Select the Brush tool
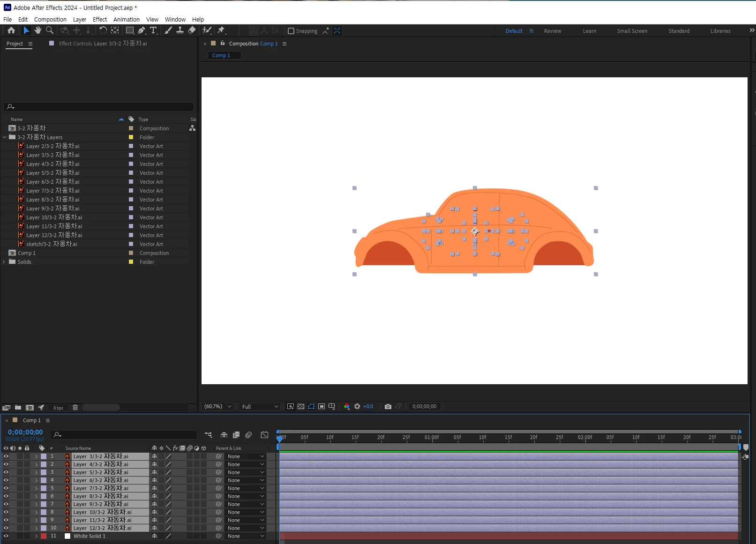 tap(168, 30)
